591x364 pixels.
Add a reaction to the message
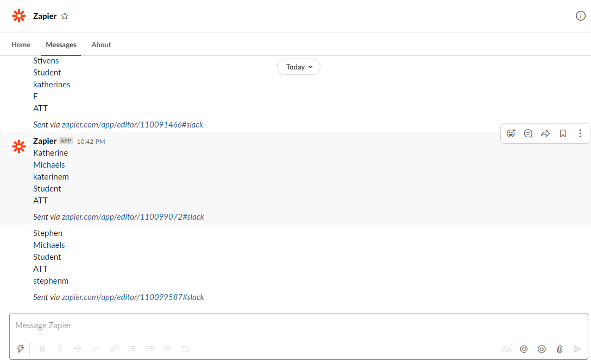[x=511, y=133]
